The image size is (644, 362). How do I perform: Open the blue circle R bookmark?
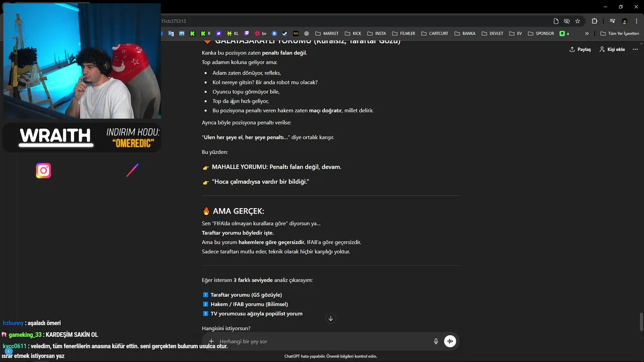pyautogui.click(x=274, y=34)
